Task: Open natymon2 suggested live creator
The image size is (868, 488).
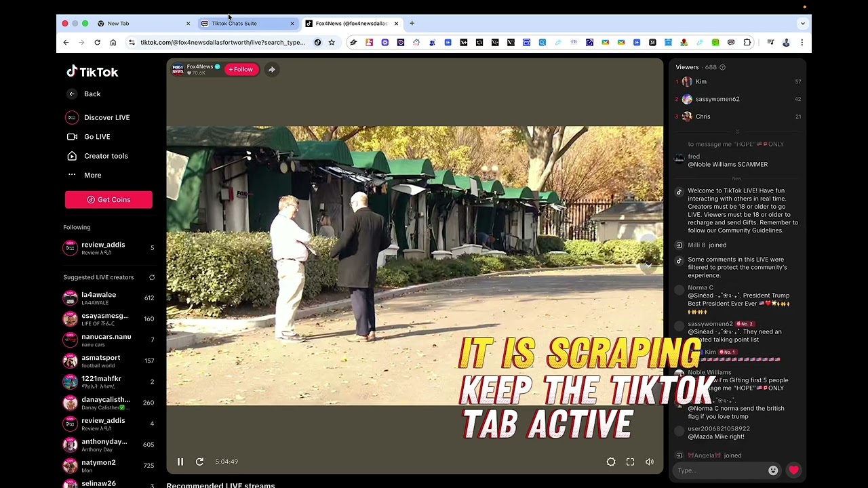Action: click(x=108, y=466)
